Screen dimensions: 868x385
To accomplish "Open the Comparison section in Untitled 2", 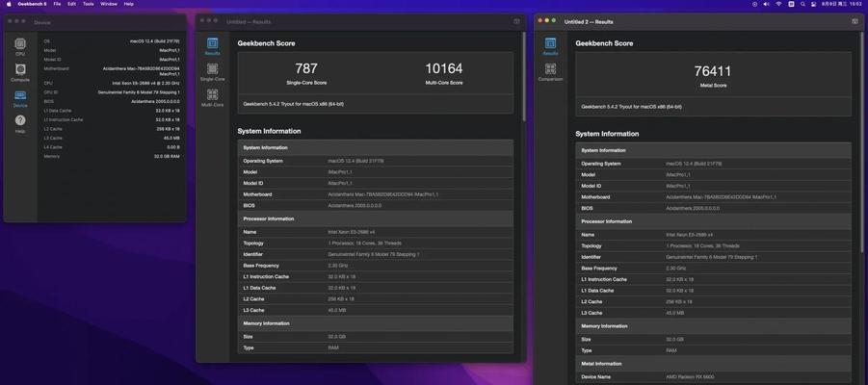I will 550,72.
